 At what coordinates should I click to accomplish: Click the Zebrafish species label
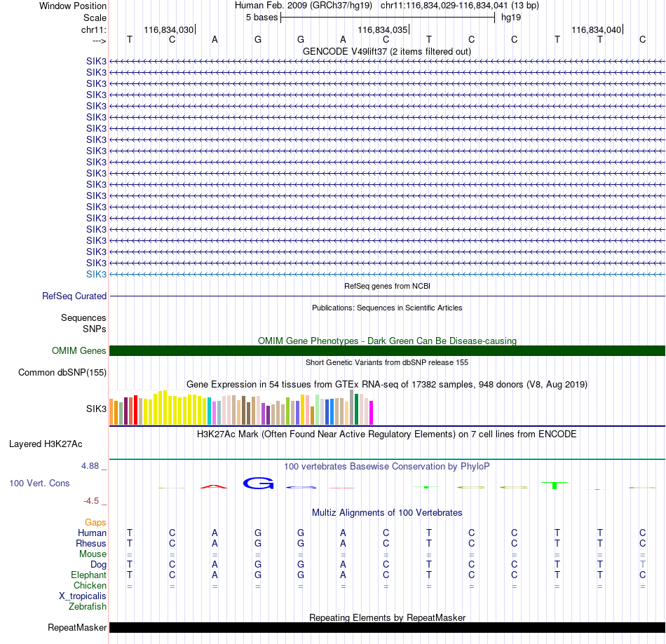pyautogui.click(x=88, y=606)
